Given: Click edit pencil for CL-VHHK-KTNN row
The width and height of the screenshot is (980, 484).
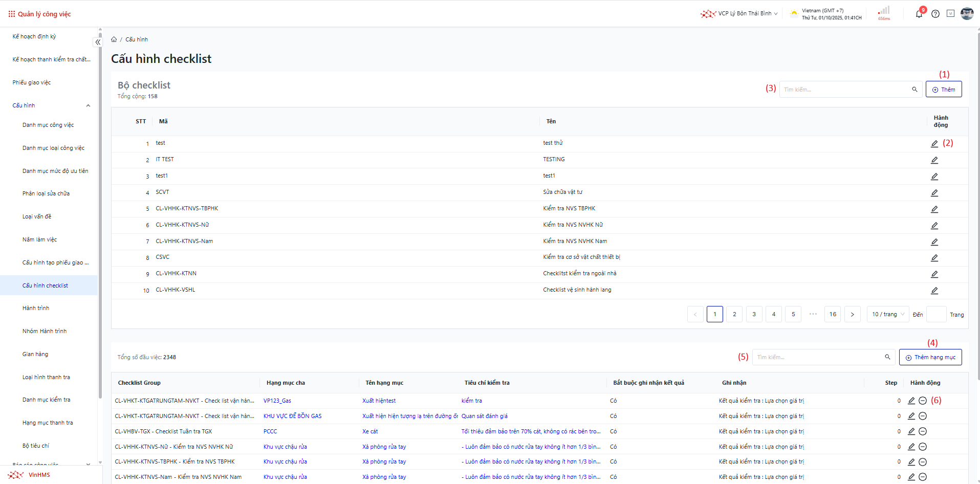Looking at the screenshot, I should point(934,274).
